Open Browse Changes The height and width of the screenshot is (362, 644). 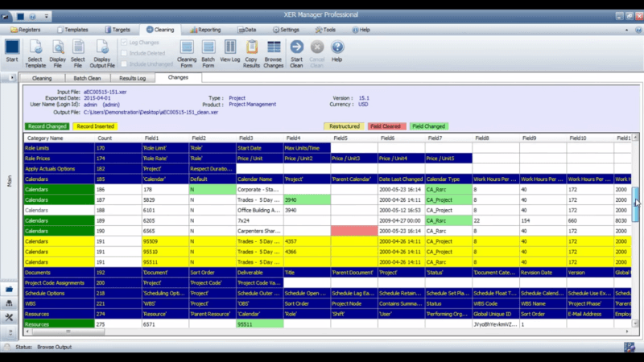coord(274,54)
